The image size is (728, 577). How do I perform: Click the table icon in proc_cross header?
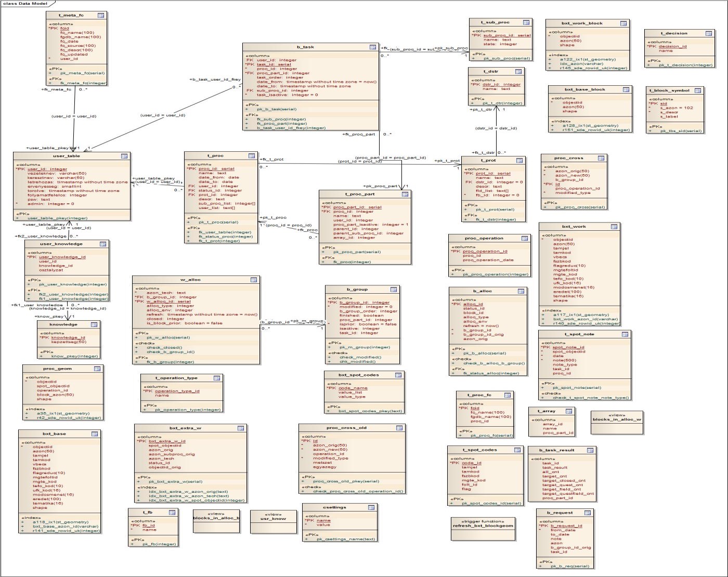[x=600, y=158]
